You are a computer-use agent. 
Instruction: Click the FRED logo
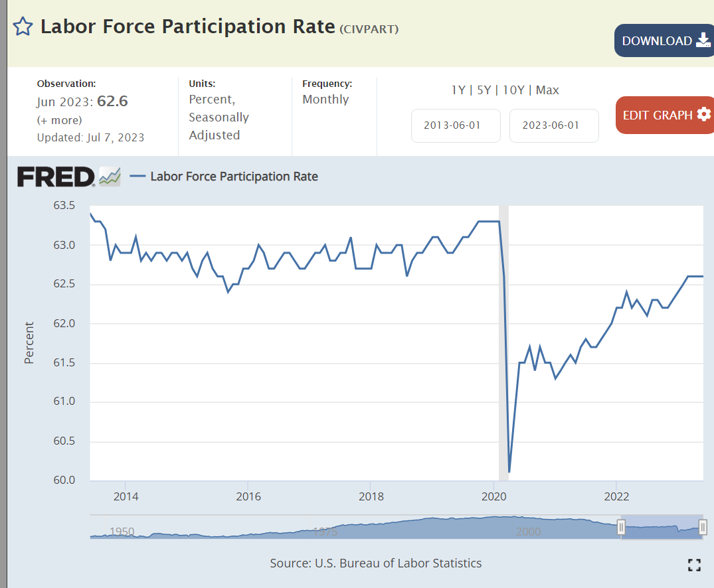[x=56, y=177]
